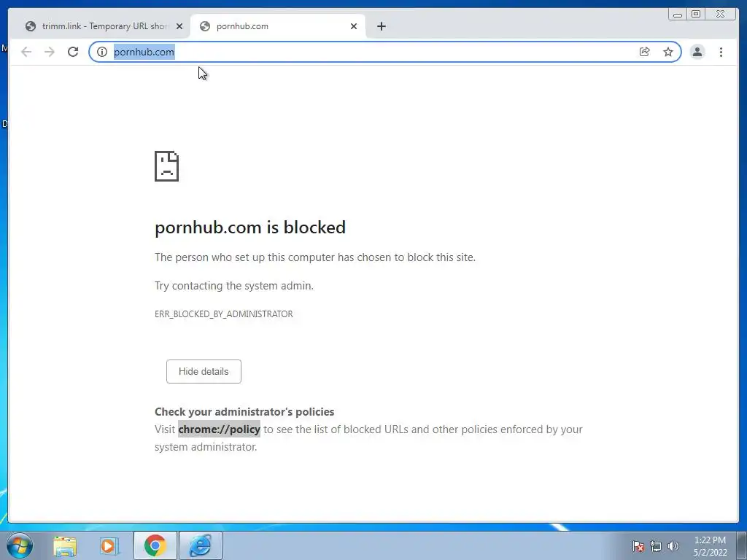Click the sad page error icon
This screenshot has width=747, height=560.
tap(167, 166)
